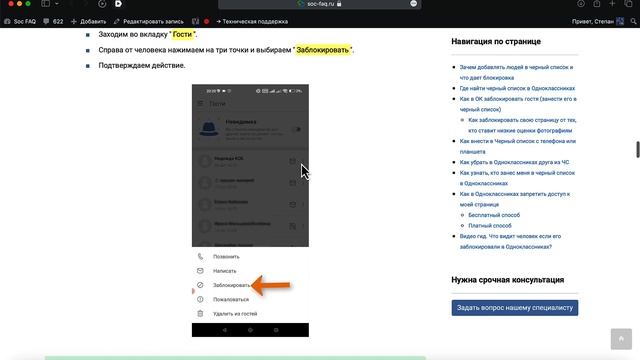Open the white extension icon in Safari toolbar

pos(118,4)
